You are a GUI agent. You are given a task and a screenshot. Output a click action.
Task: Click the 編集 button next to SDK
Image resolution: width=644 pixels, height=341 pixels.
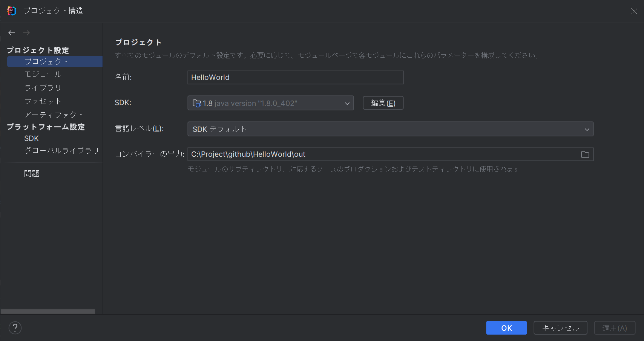(383, 103)
